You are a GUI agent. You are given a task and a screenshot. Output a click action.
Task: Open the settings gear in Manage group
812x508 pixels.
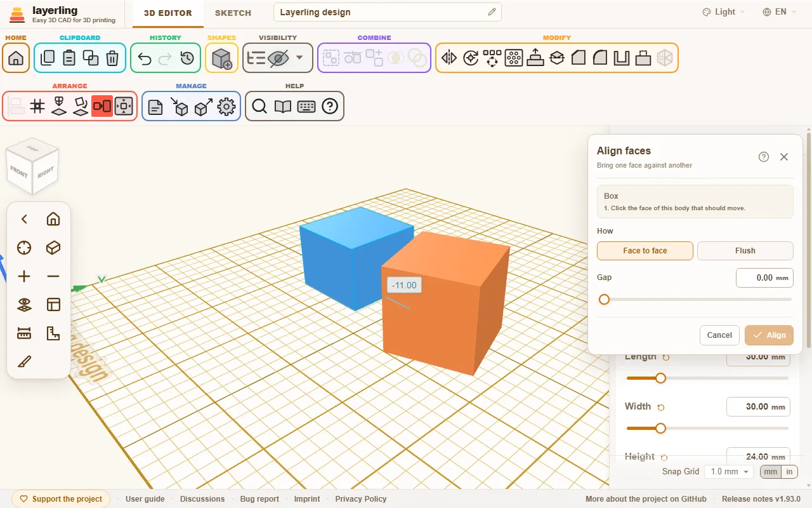coord(226,107)
